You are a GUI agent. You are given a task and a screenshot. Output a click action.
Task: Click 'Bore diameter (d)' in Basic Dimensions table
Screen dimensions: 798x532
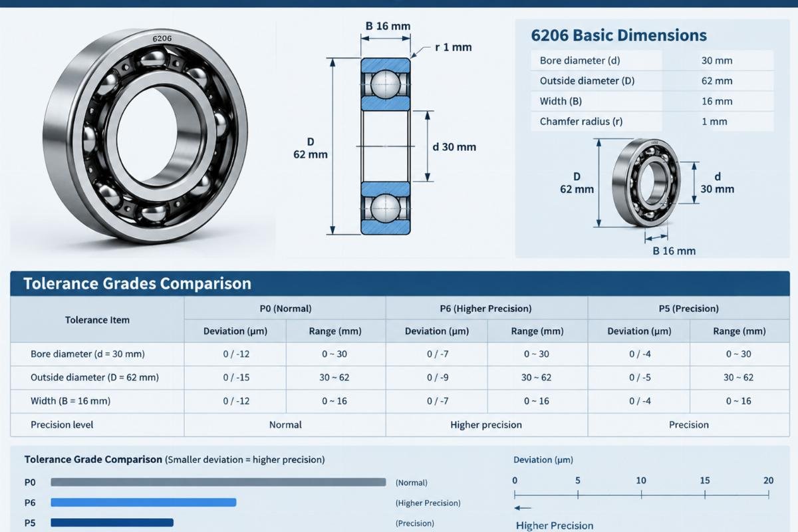tap(580, 61)
